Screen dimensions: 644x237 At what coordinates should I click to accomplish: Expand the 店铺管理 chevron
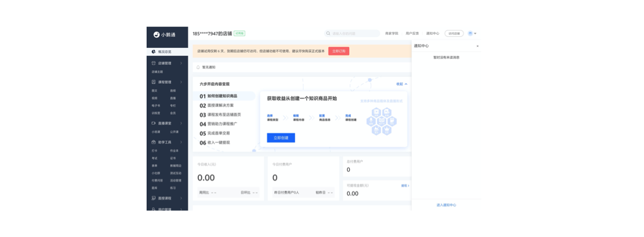[181, 64]
